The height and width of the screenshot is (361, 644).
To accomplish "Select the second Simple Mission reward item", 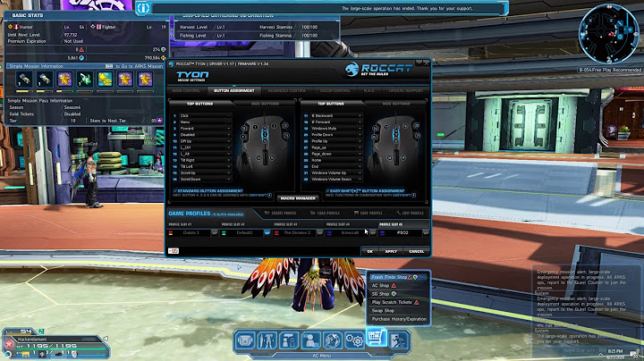I will (44, 79).
